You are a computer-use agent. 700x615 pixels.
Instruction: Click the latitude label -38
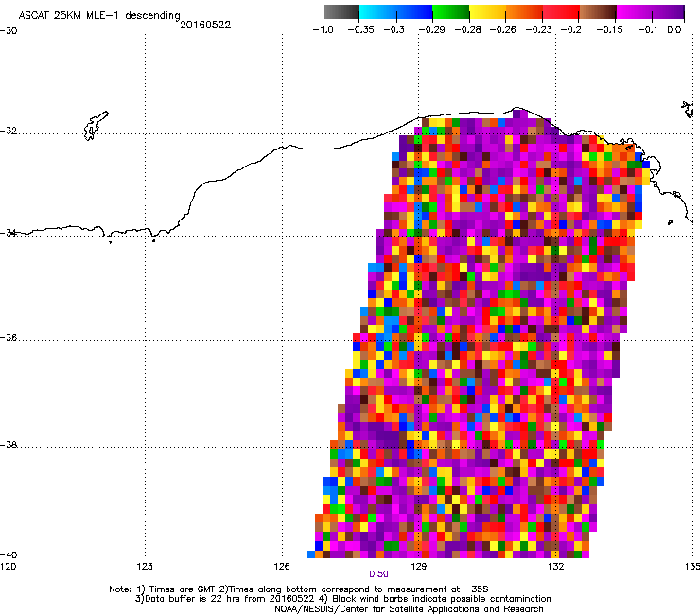[9, 445]
